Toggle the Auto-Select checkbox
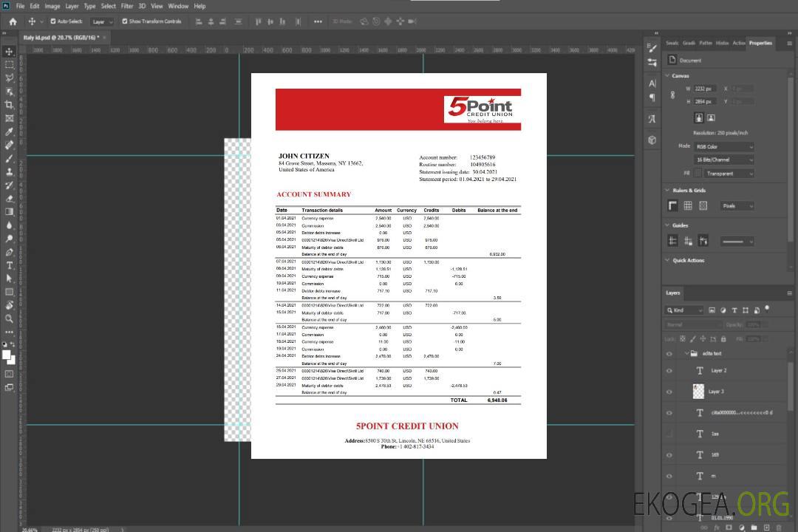 point(53,21)
